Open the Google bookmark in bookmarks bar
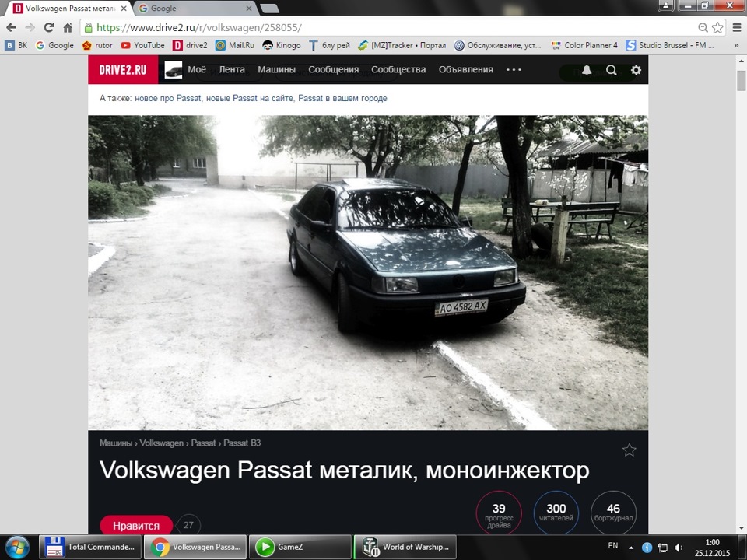747x560 pixels. pos(54,45)
